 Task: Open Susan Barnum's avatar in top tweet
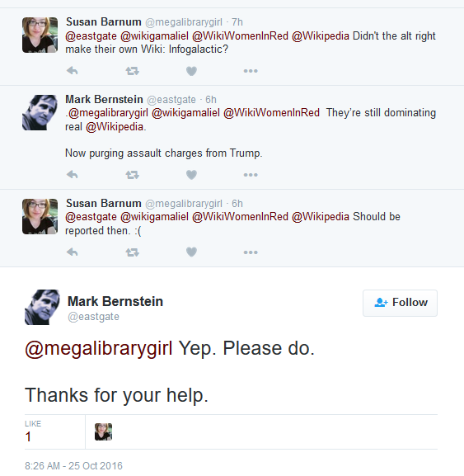pyautogui.click(x=40, y=35)
